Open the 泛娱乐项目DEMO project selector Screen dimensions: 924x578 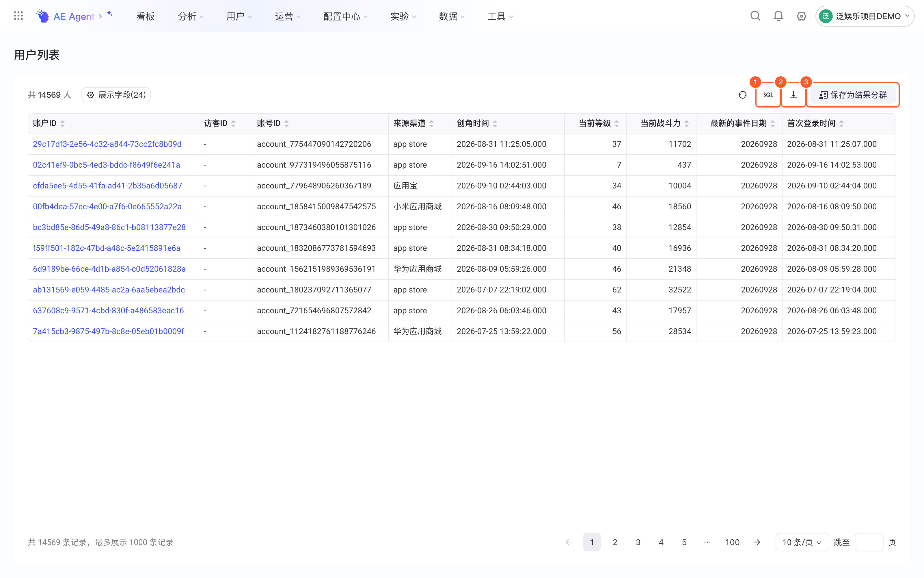pos(865,16)
